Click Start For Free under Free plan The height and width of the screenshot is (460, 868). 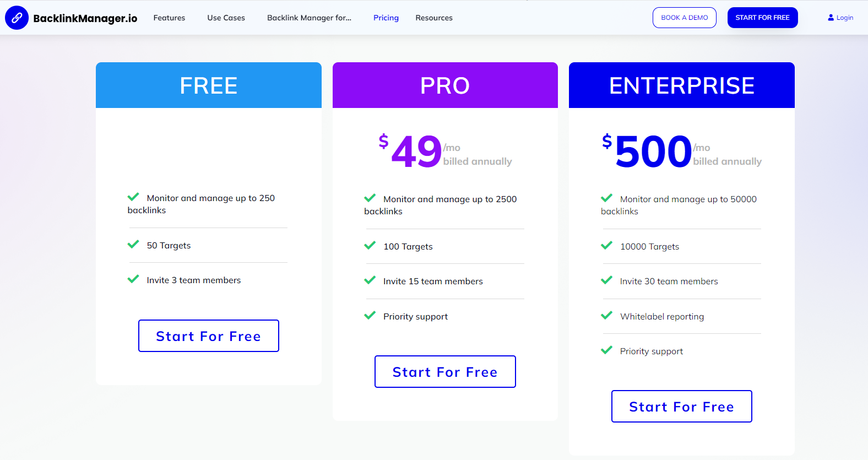(209, 335)
